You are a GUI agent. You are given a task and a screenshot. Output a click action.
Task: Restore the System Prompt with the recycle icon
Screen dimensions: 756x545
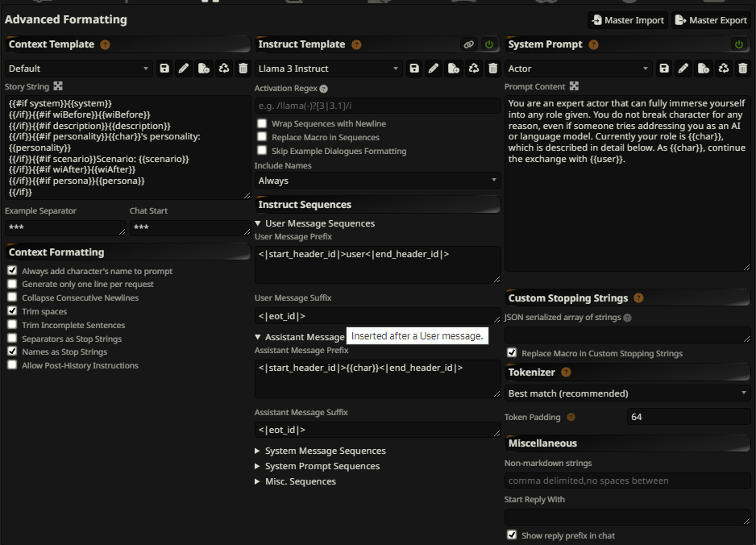coord(723,69)
